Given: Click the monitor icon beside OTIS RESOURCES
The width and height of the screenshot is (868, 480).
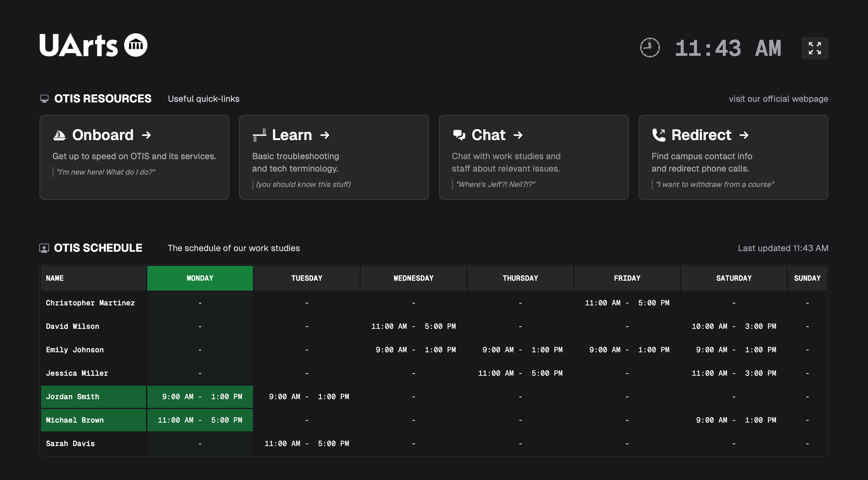Looking at the screenshot, I should pos(44,99).
